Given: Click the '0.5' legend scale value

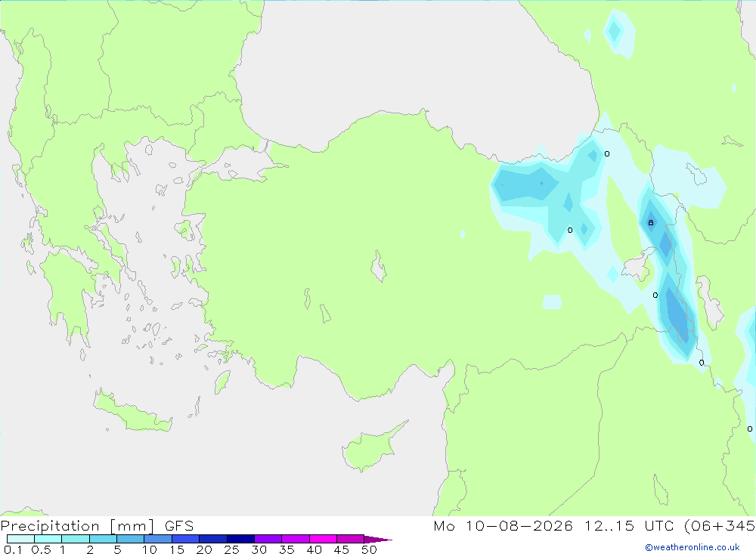Looking at the screenshot, I should tap(41, 549).
